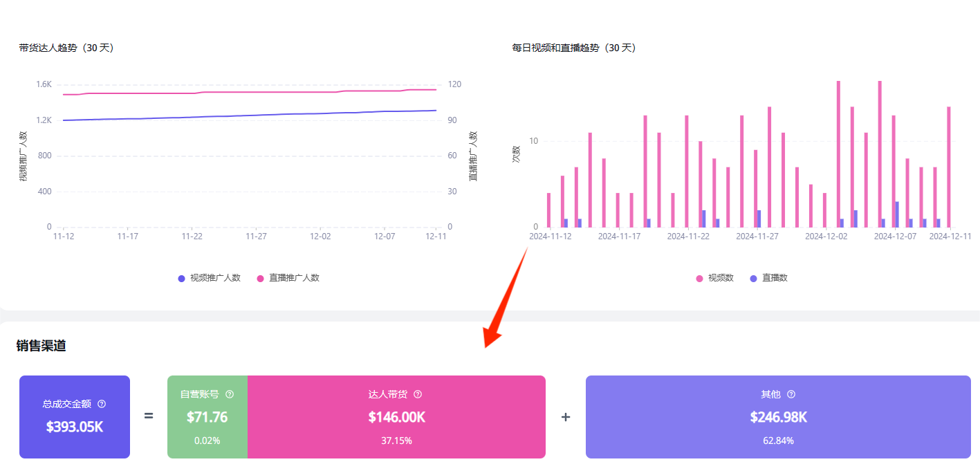
Task: Select the 其他 $246.98K card
Action: point(778,417)
